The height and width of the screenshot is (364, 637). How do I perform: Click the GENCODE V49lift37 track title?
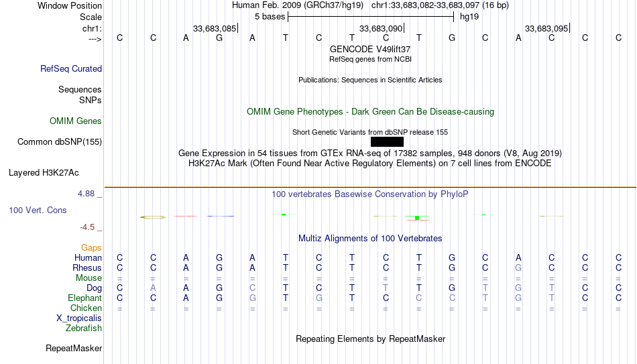(370, 49)
